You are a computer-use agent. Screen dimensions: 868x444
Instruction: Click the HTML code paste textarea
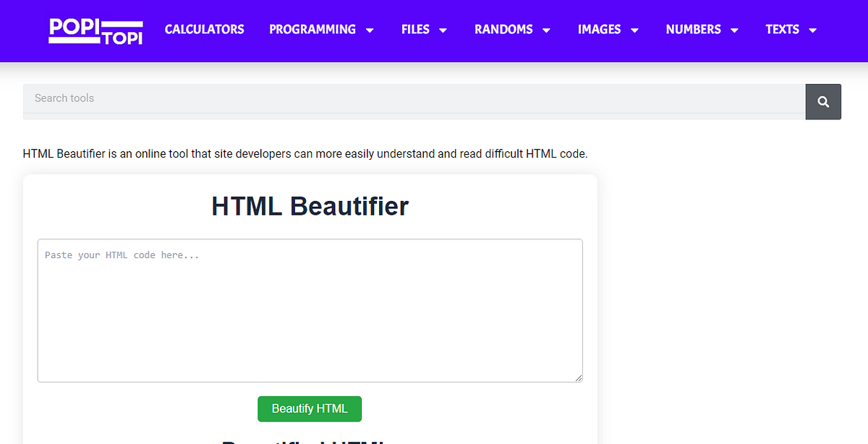pos(310,310)
